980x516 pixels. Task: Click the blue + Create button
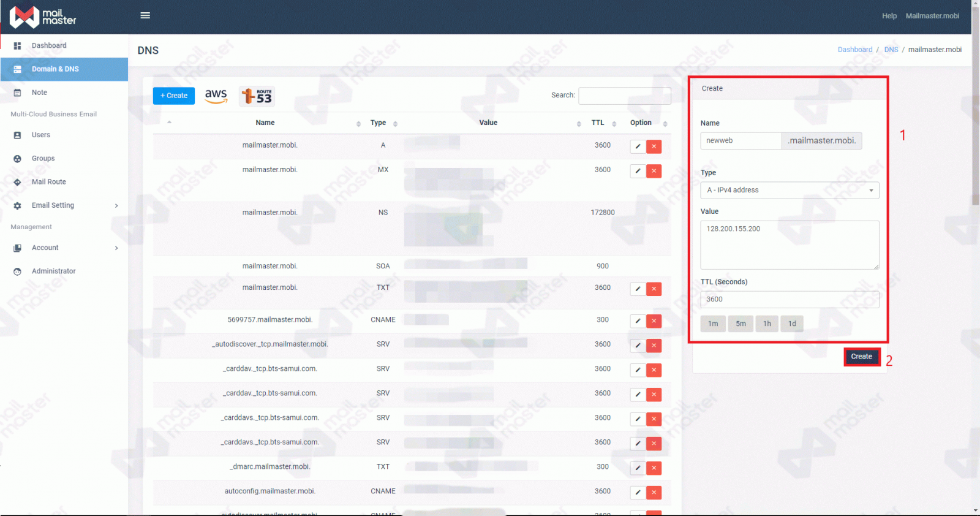pos(174,96)
